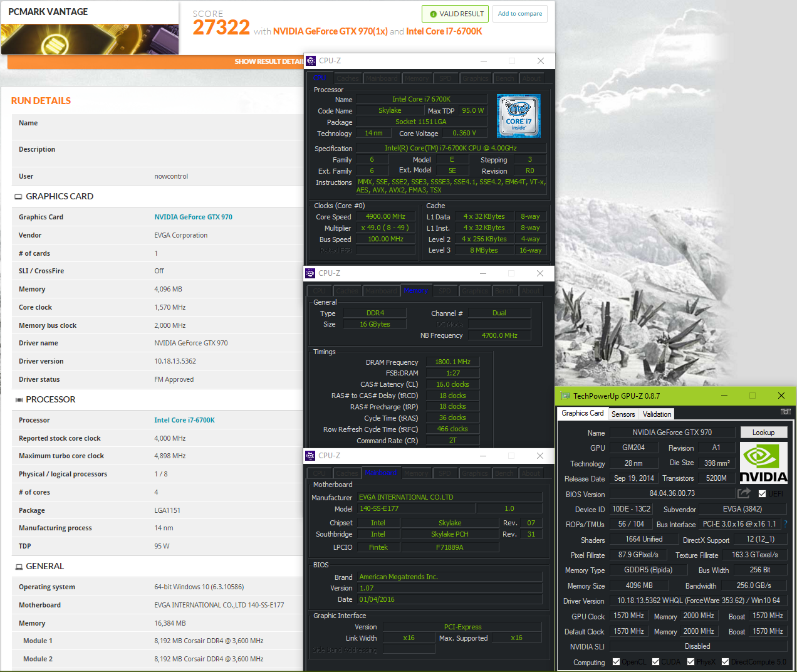Collapse the PROCESSOR section
Image resolution: width=797 pixels, height=672 pixels.
(x=19, y=400)
